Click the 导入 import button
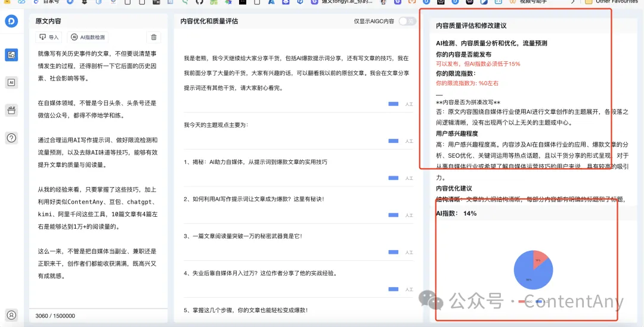 click(x=49, y=37)
